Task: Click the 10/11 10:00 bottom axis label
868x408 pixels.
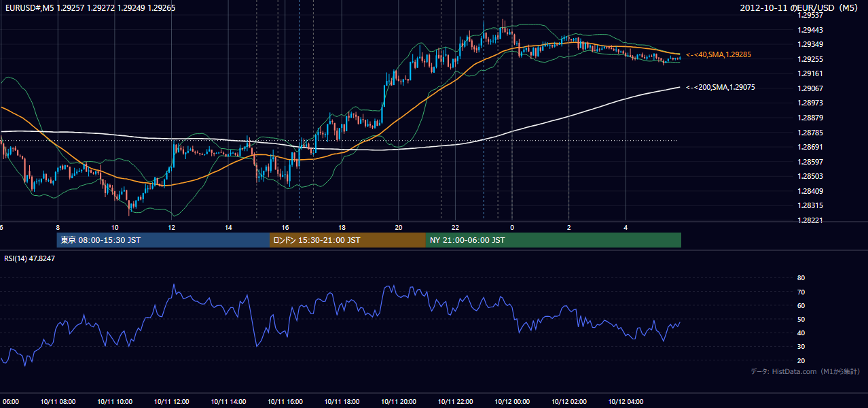Action: (x=115, y=402)
